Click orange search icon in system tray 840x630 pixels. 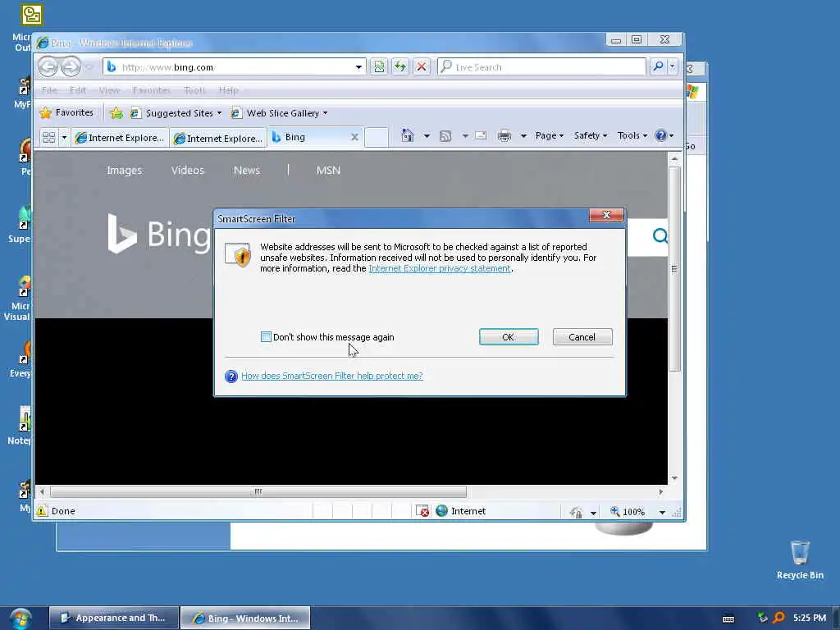tap(779, 618)
